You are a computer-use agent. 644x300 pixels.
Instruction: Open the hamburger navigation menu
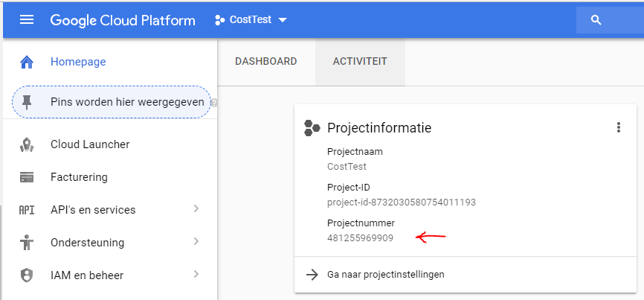coord(27,20)
